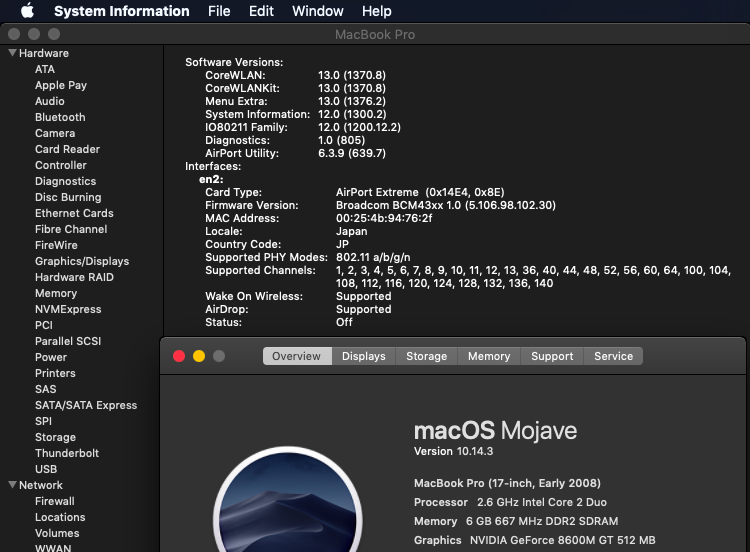Open the Help menu
The height and width of the screenshot is (552, 750).
(376, 11)
